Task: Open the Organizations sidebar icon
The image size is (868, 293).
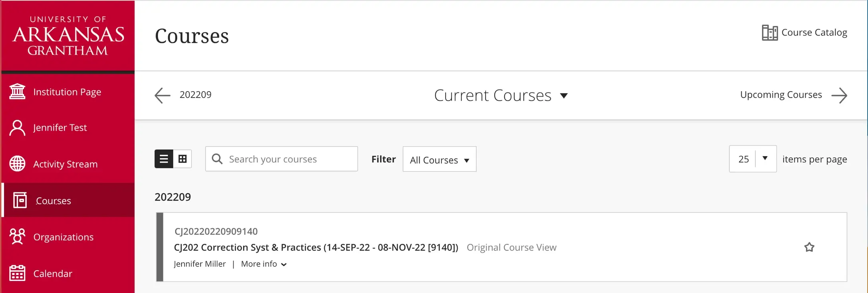Action: (17, 237)
